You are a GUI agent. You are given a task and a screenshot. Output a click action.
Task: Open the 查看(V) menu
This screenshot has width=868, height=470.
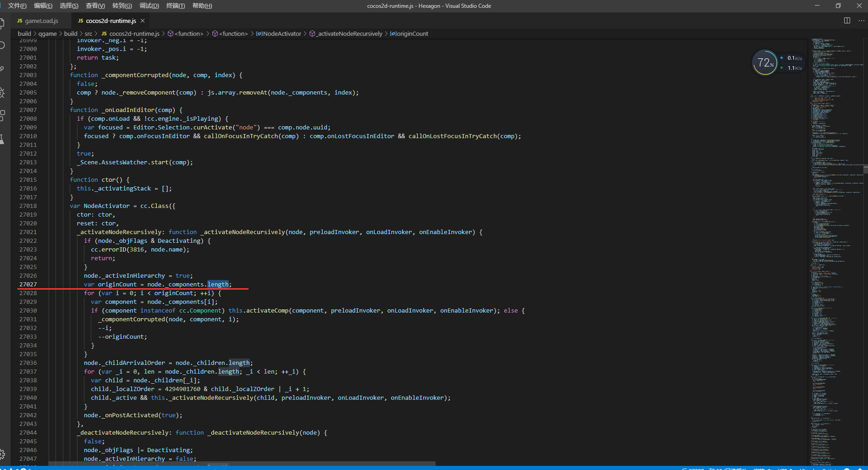point(95,6)
